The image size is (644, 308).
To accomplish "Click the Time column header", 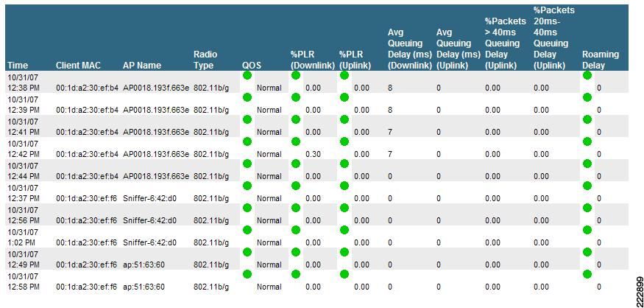I will [x=18, y=66].
